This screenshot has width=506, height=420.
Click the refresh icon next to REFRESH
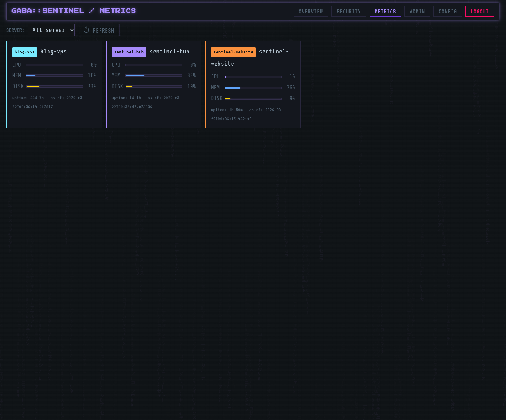tap(86, 30)
